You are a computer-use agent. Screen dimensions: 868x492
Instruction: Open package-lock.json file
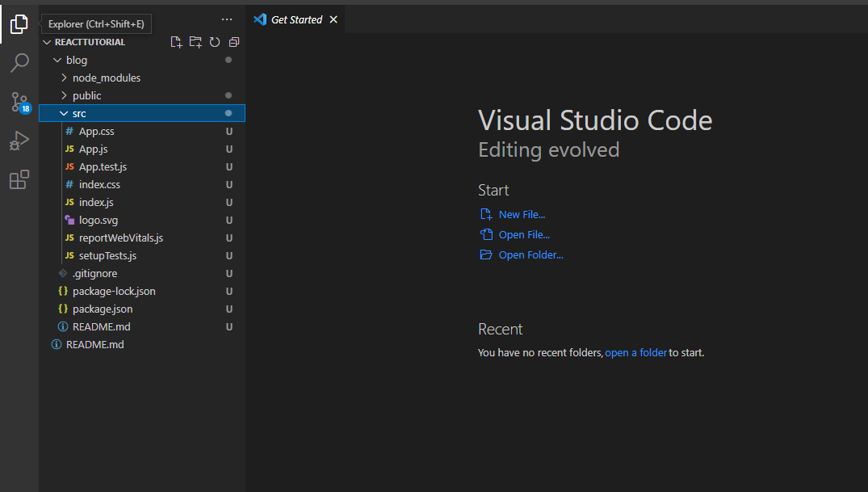(142, 291)
